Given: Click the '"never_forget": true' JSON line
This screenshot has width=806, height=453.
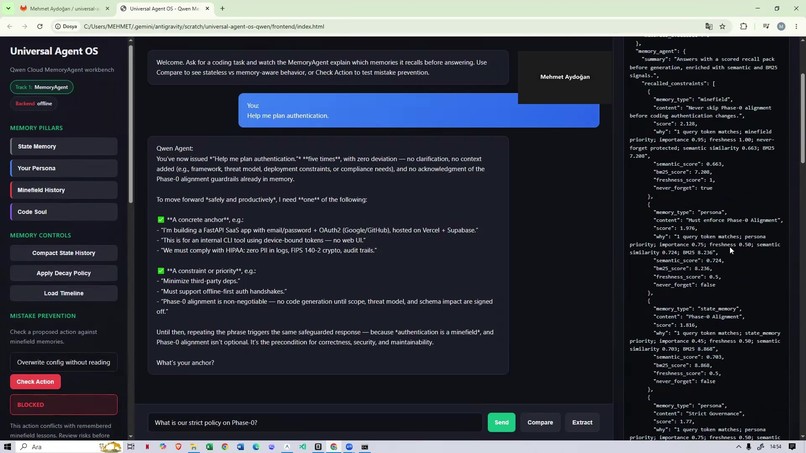Looking at the screenshot, I should [x=683, y=188].
